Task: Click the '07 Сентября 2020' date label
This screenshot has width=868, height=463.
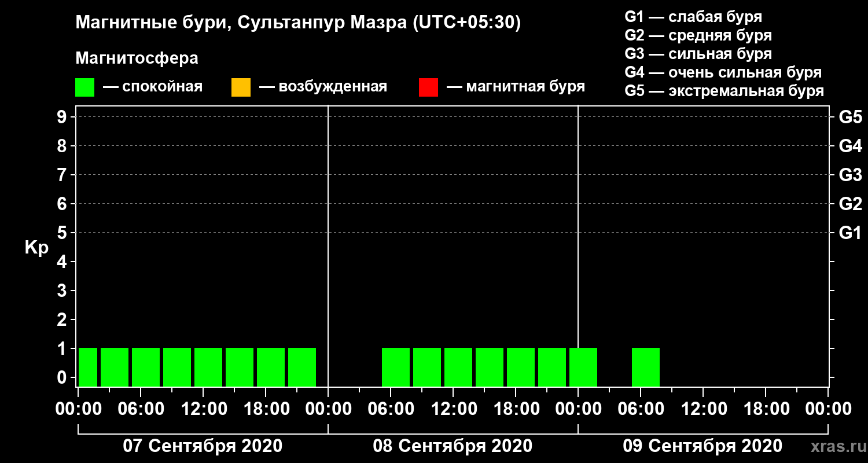Action: (x=203, y=446)
